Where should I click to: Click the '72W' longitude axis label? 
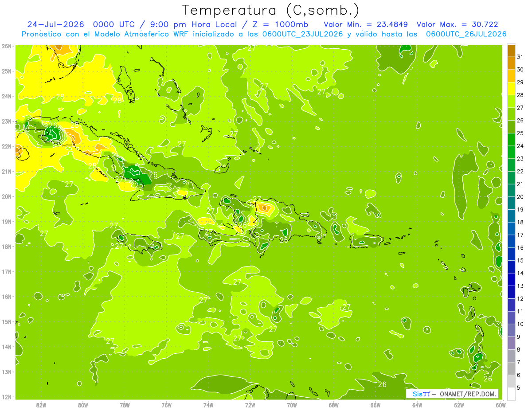pos(250,405)
